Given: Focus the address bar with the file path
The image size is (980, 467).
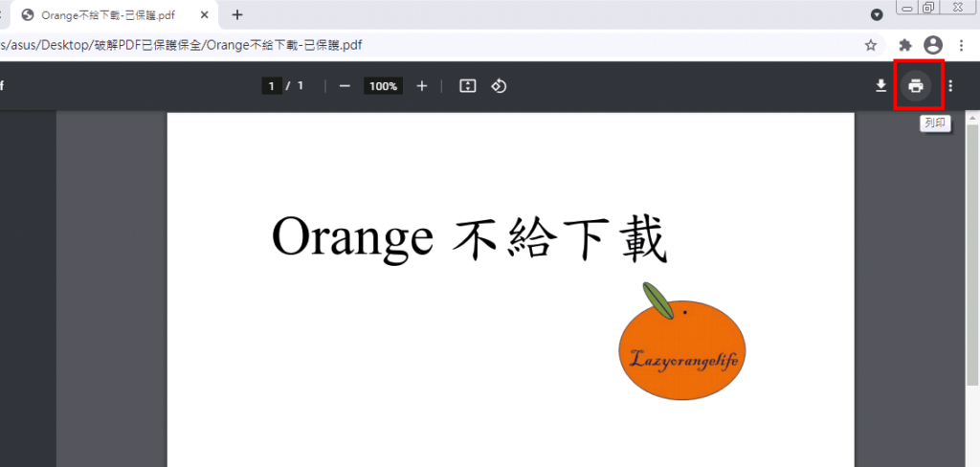Looking at the screenshot, I should click(431, 45).
